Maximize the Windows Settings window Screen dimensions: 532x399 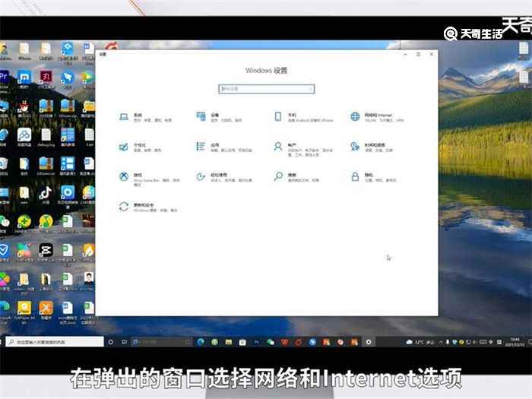pos(418,54)
